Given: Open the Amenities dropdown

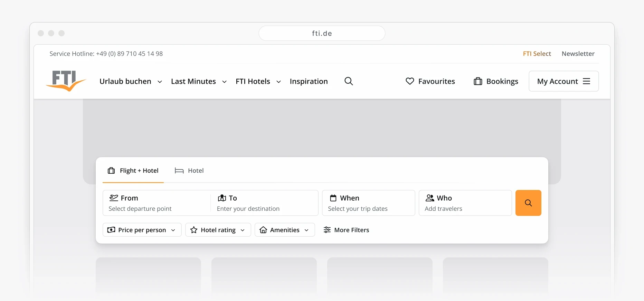Looking at the screenshot, I should coord(285,230).
